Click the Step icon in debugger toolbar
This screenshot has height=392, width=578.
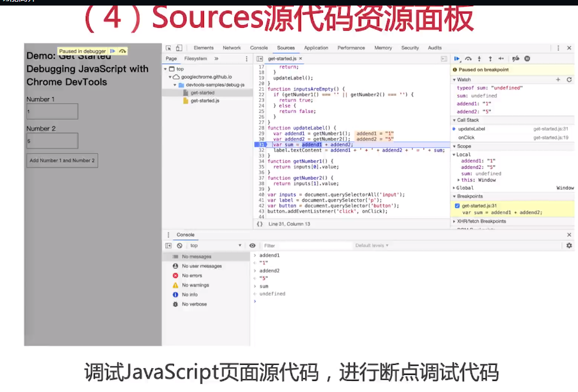tap(501, 59)
